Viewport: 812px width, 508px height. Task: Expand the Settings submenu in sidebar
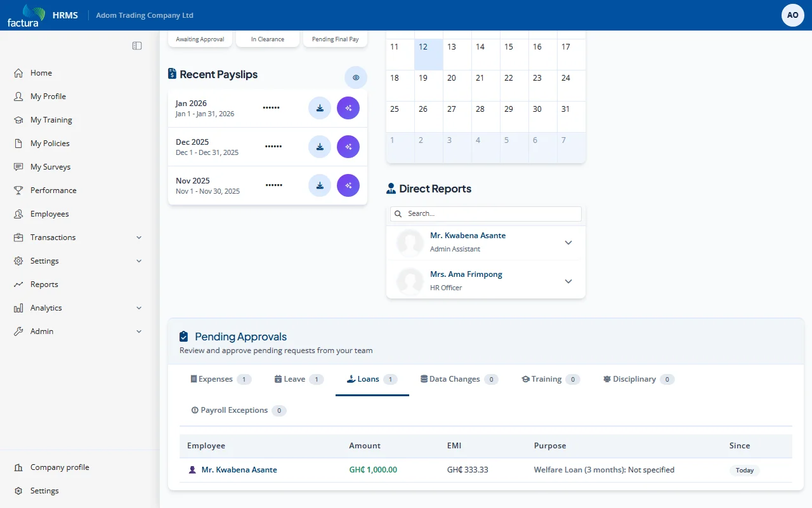point(139,261)
